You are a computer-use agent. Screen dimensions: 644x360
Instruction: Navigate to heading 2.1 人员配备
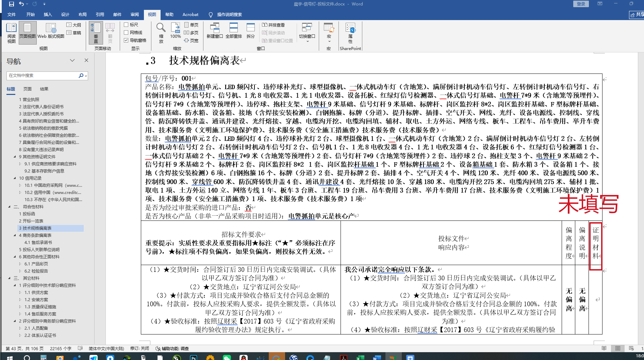[x=36, y=328]
